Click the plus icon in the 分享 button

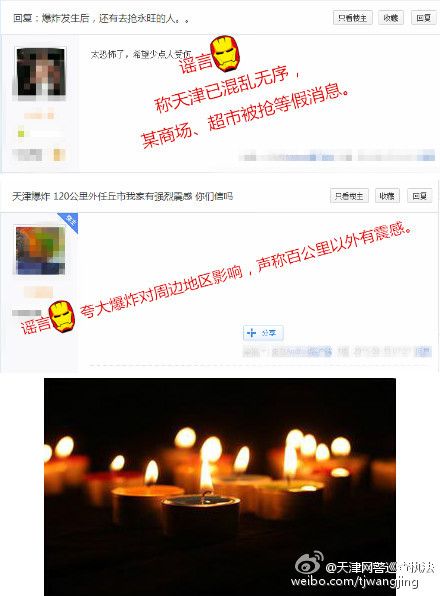click(x=251, y=333)
